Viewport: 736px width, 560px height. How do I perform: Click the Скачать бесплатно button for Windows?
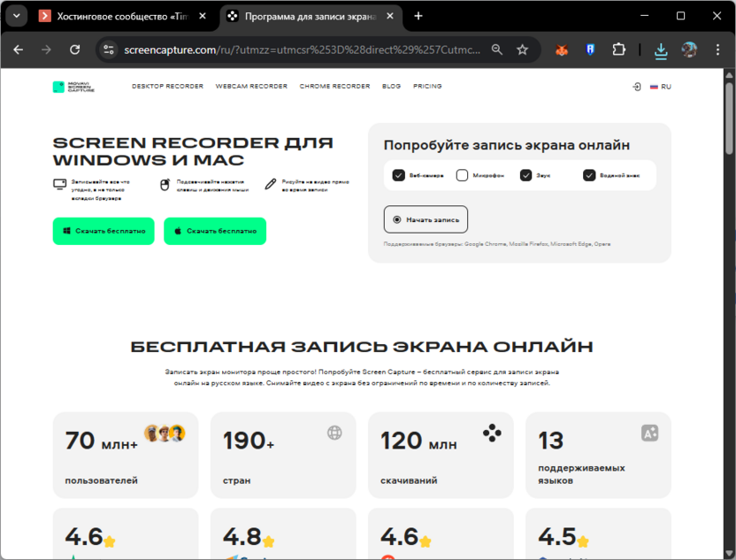(x=103, y=231)
